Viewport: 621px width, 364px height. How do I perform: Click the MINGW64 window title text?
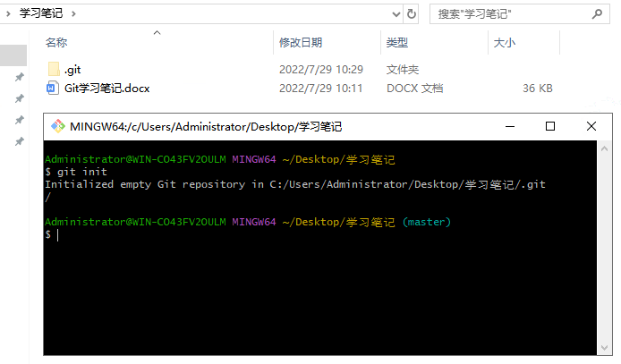coord(206,127)
